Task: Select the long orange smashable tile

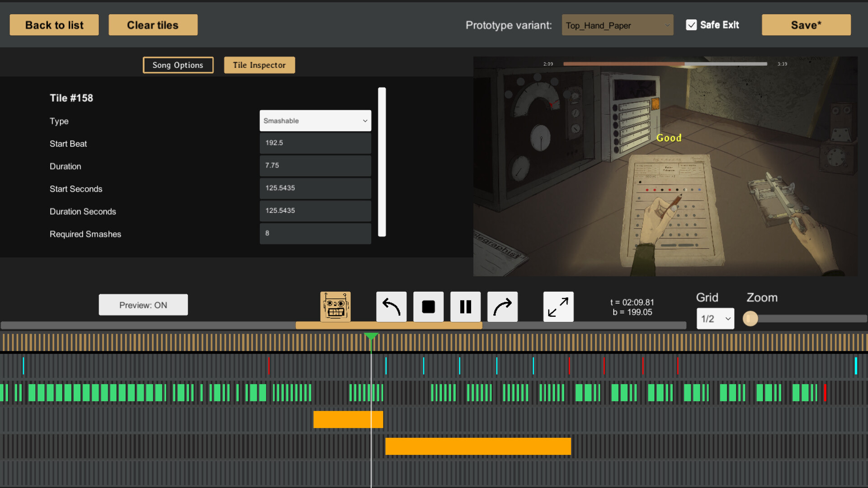Action: tap(478, 446)
